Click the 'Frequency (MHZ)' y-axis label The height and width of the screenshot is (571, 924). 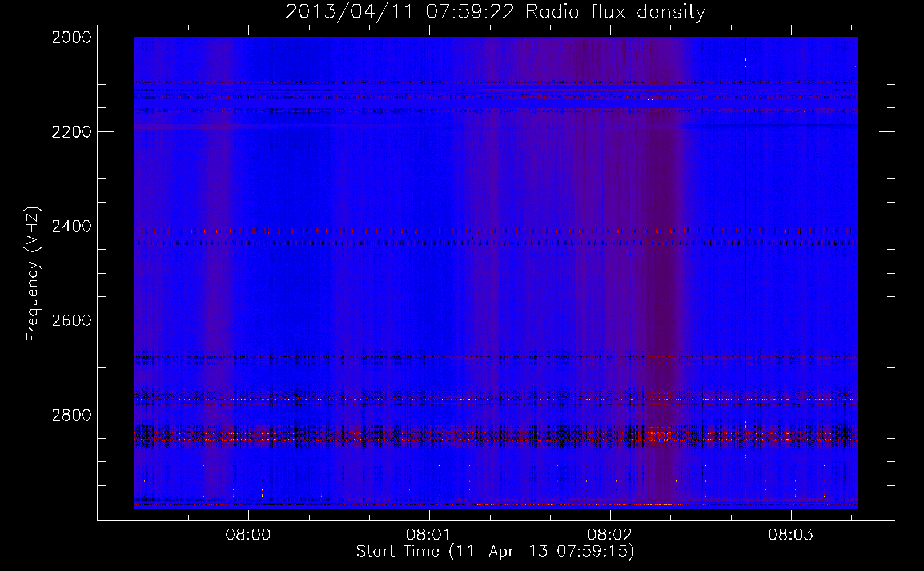click(x=33, y=274)
